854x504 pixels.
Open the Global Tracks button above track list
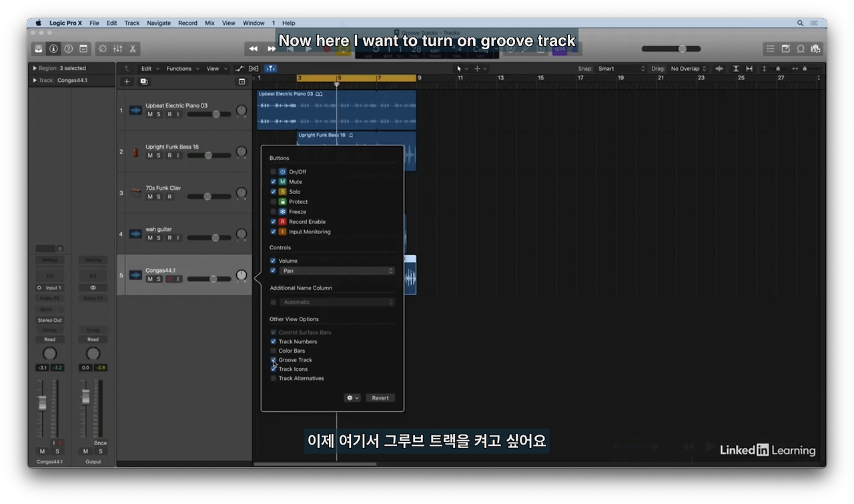coord(242,81)
